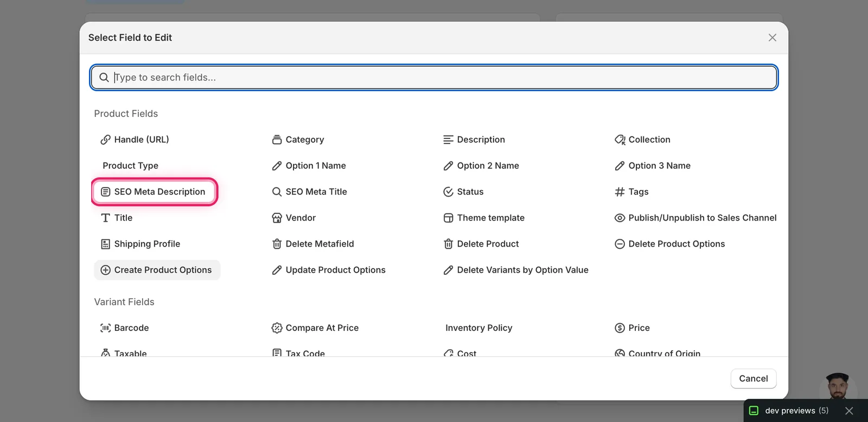Click the Compare At Price badge icon

click(x=277, y=328)
